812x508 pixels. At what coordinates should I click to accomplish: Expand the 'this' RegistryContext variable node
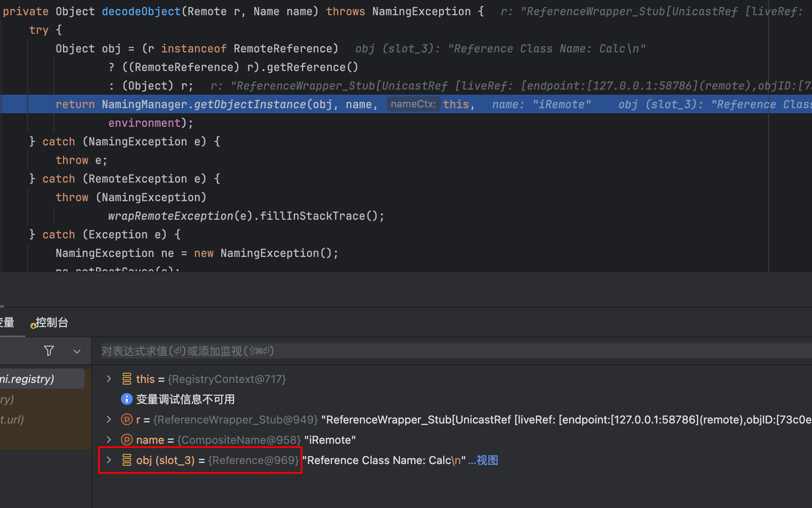point(109,379)
